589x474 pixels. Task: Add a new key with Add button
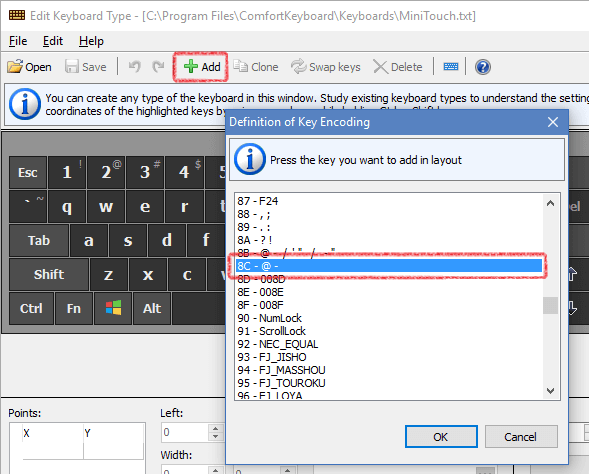click(201, 67)
